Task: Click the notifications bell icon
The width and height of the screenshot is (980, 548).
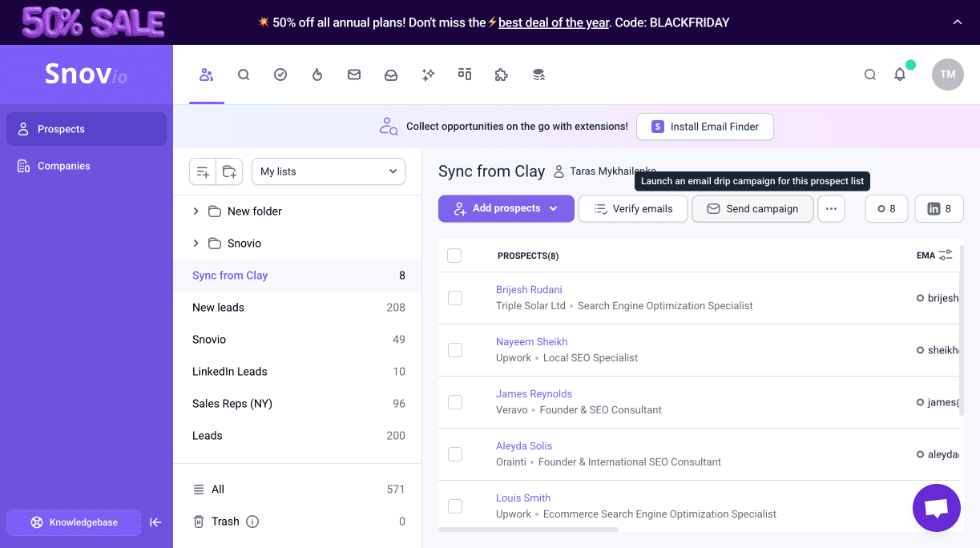Action: tap(900, 75)
